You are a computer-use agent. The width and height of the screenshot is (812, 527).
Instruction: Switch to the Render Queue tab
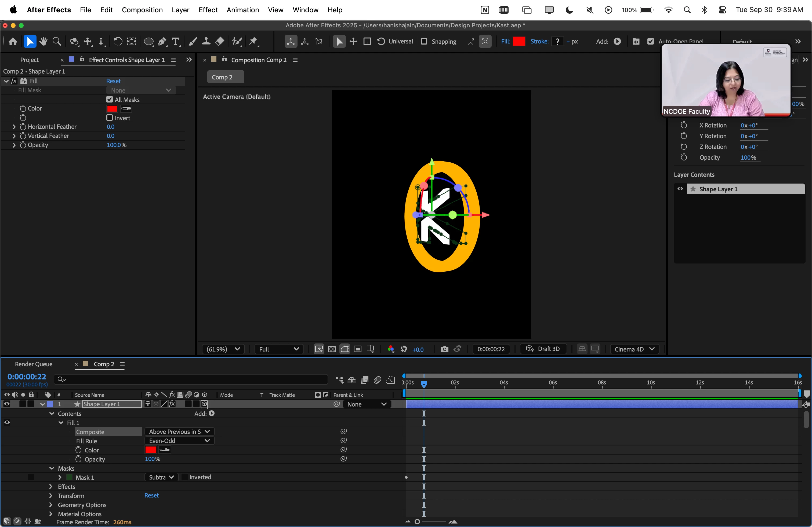[x=34, y=364]
